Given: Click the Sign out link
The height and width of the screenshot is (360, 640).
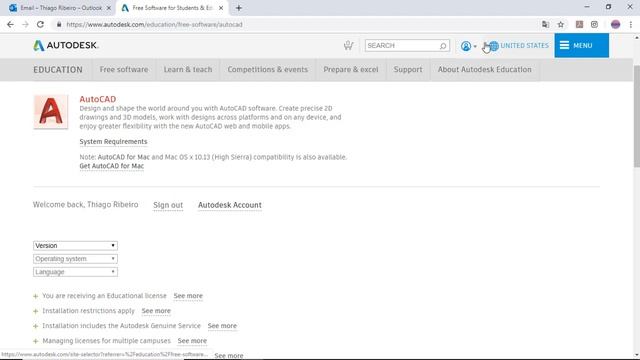Looking at the screenshot, I should (x=168, y=205).
